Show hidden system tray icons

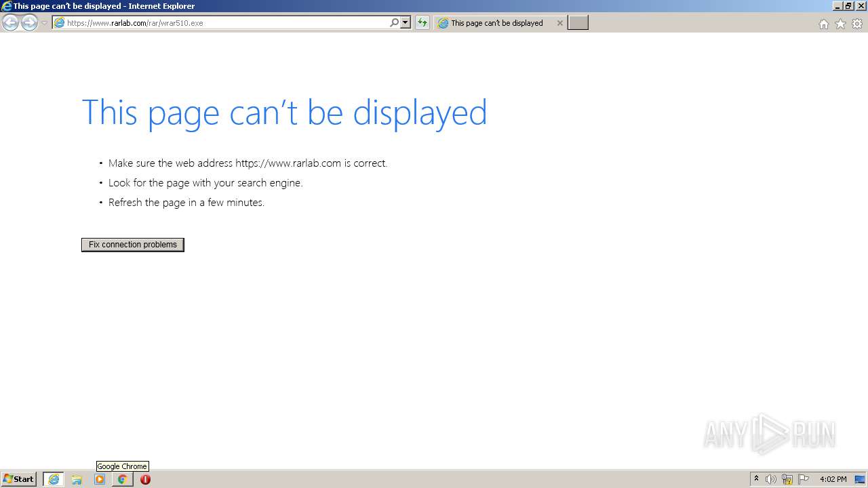click(x=756, y=479)
